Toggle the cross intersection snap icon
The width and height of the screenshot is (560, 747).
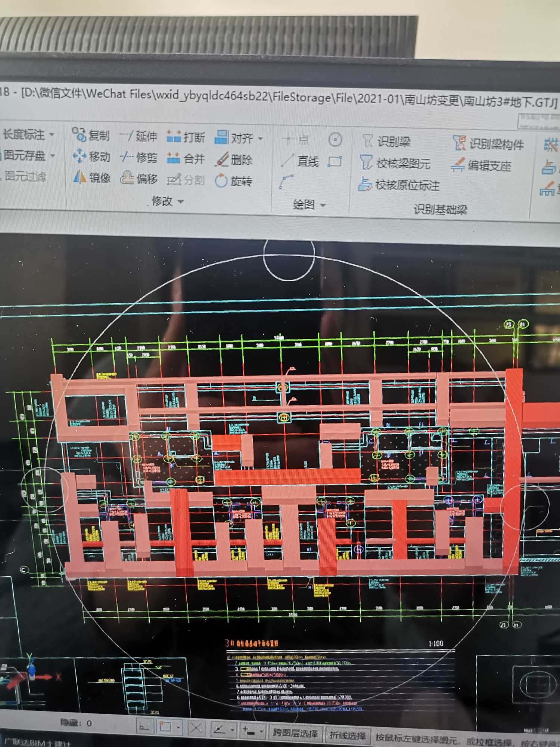coord(196,728)
